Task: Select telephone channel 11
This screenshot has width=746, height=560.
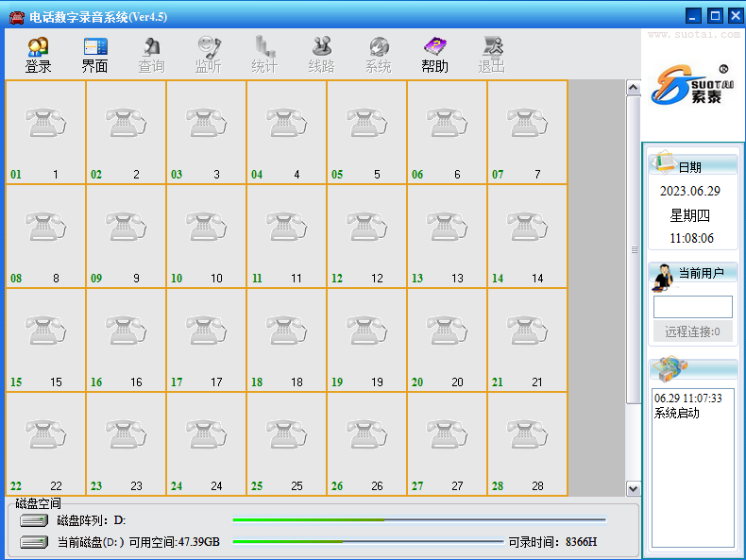Action: click(286, 235)
